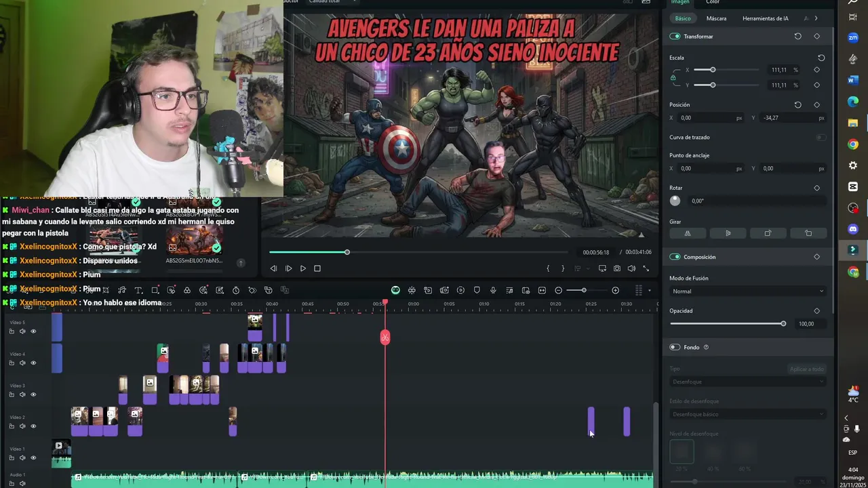Adjust the Escala X slider
The width and height of the screenshot is (868, 488).
(x=713, y=70)
